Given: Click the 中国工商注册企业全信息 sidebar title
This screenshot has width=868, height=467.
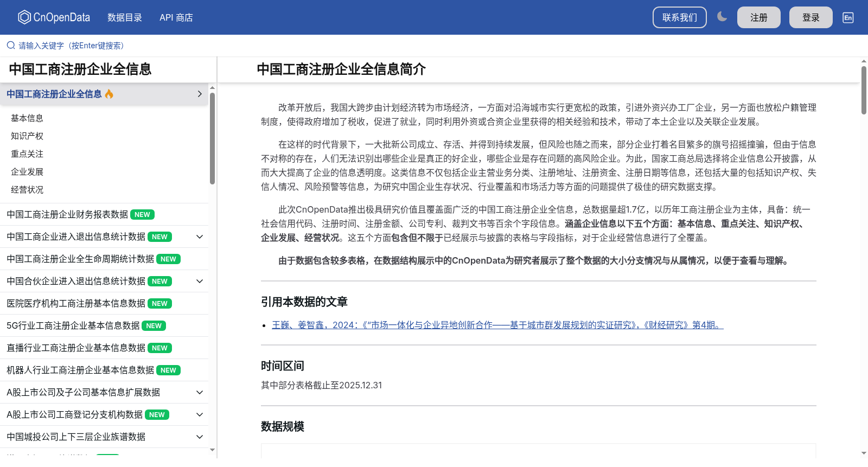Looking at the screenshot, I should tap(80, 69).
